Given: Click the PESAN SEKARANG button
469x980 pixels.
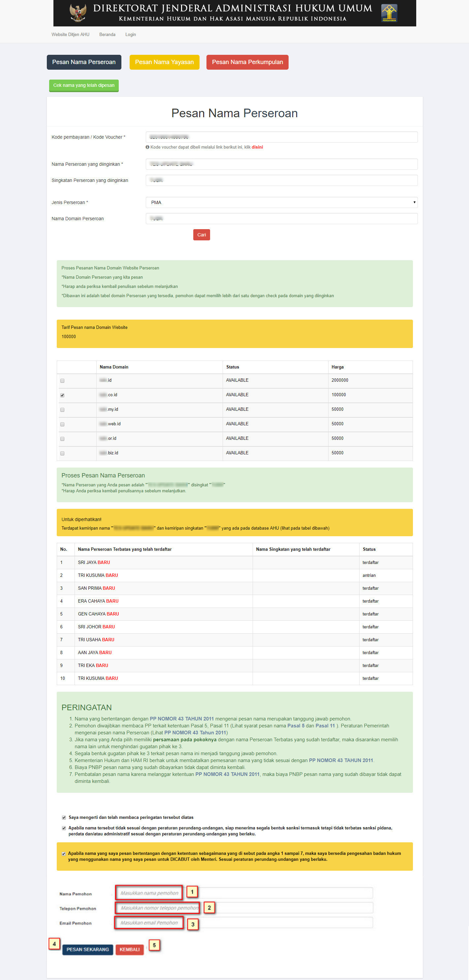Looking at the screenshot, I should (87, 949).
